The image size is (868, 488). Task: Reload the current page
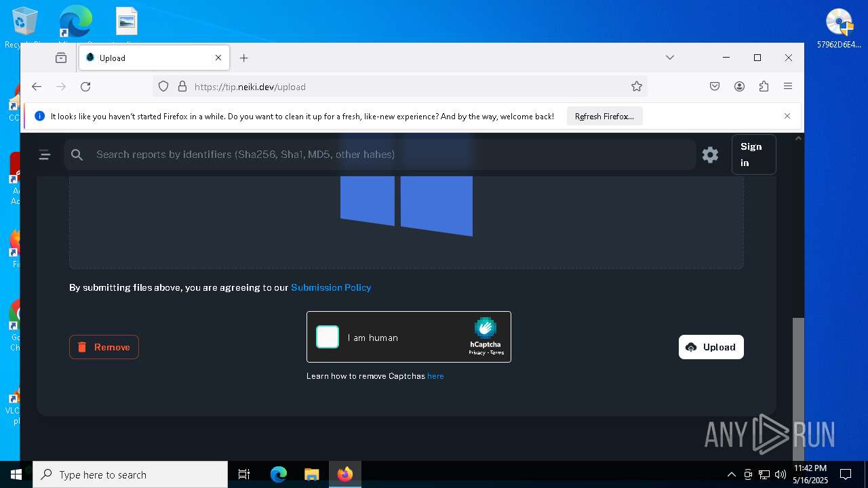pos(85,86)
